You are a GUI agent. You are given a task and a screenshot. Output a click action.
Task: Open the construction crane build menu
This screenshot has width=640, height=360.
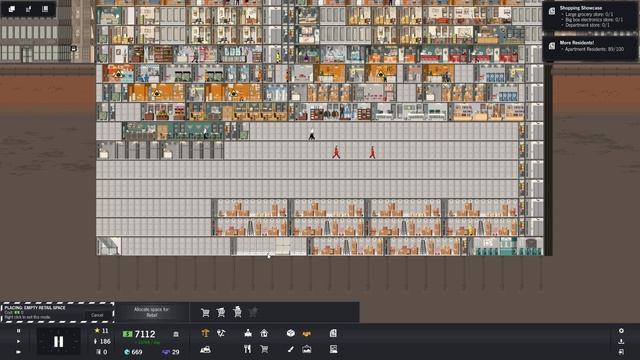coord(205,333)
